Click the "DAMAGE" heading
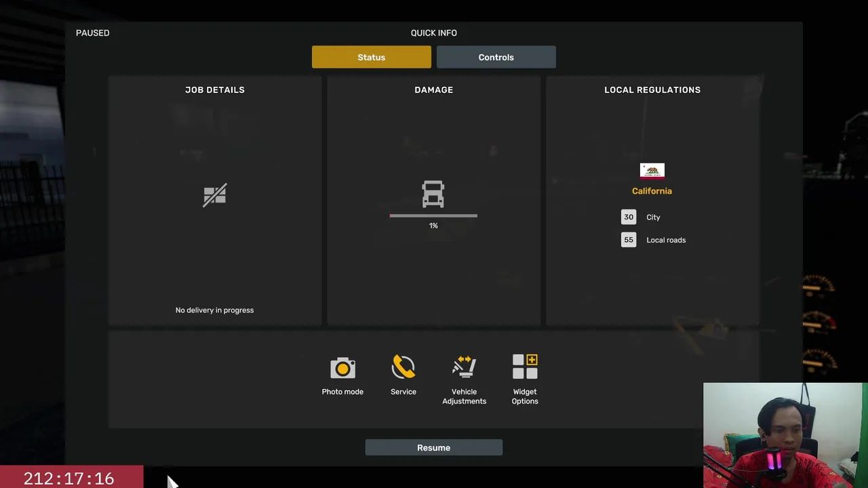 click(434, 89)
